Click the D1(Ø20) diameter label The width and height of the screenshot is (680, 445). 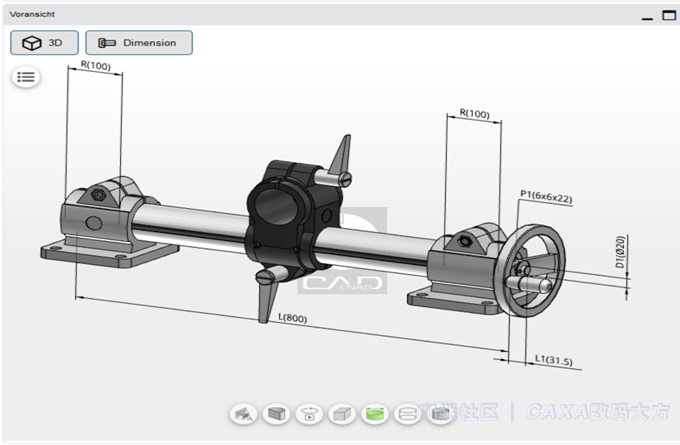[x=620, y=253]
